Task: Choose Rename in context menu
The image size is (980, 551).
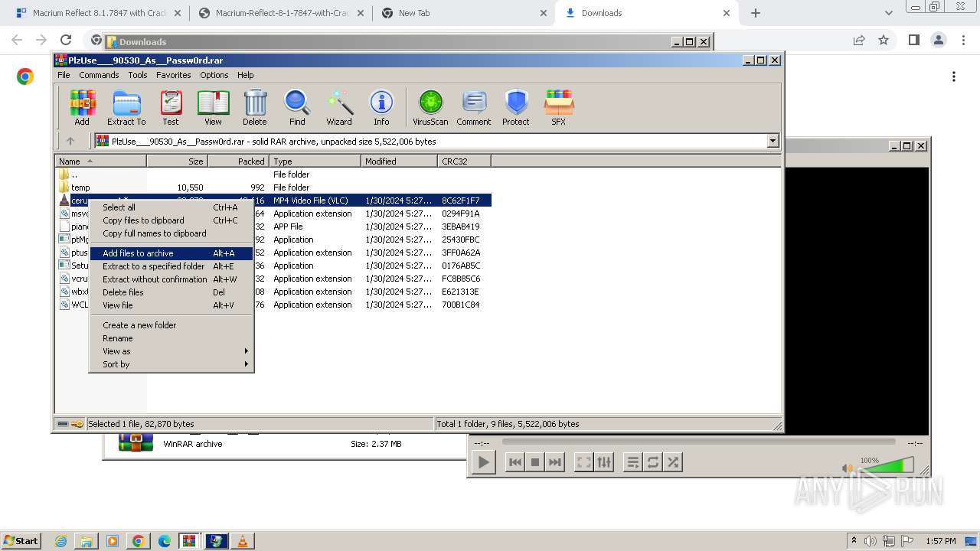Action: (x=171, y=338)
